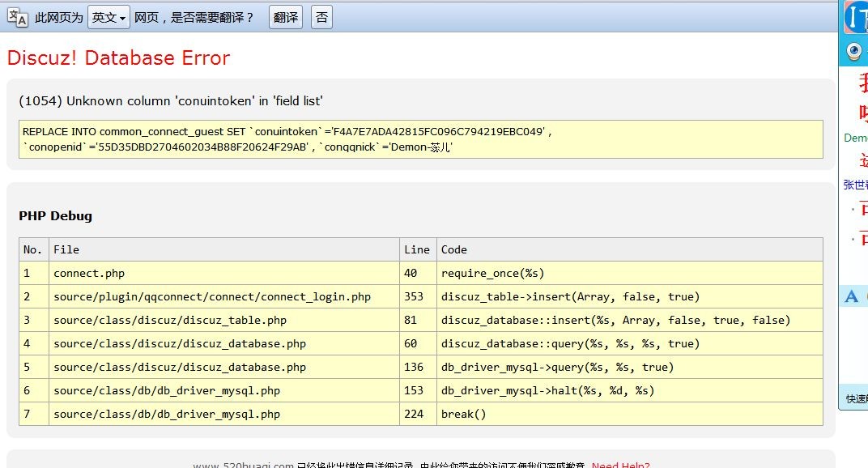Select the connect_login.php file row
The width and height of the screenshot is (868, 468).
click(x=212, y=296)
